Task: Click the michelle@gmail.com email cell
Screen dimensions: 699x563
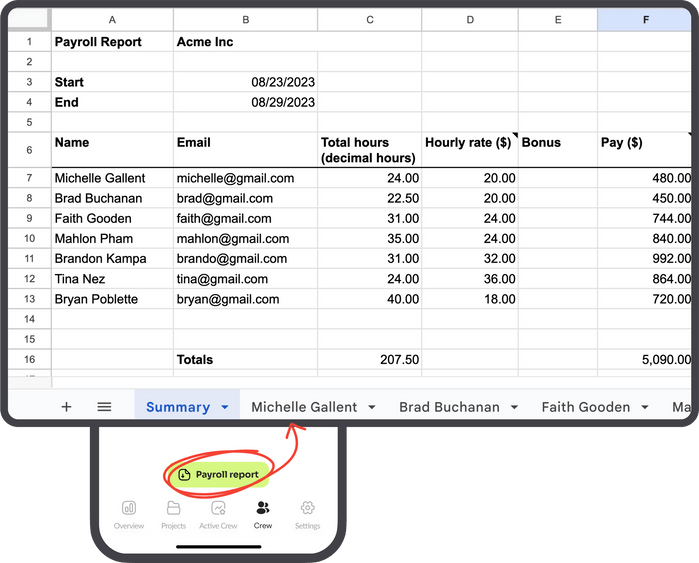Action: tap(236, 178)
